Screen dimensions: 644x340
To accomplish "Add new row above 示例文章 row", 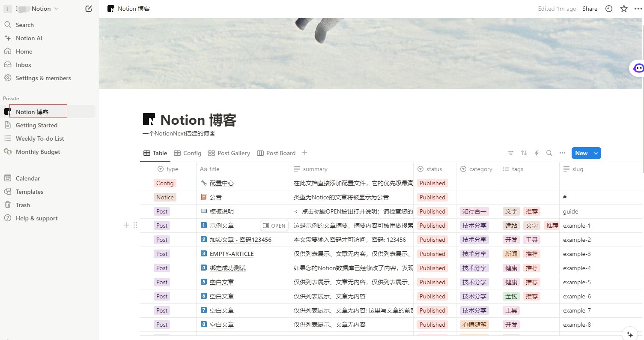I will click(126, 225).
